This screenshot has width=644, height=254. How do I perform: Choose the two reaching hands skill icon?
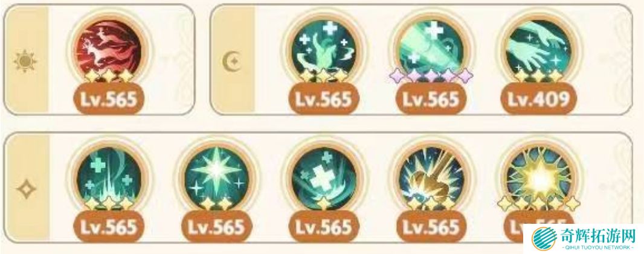coord(538,49)
